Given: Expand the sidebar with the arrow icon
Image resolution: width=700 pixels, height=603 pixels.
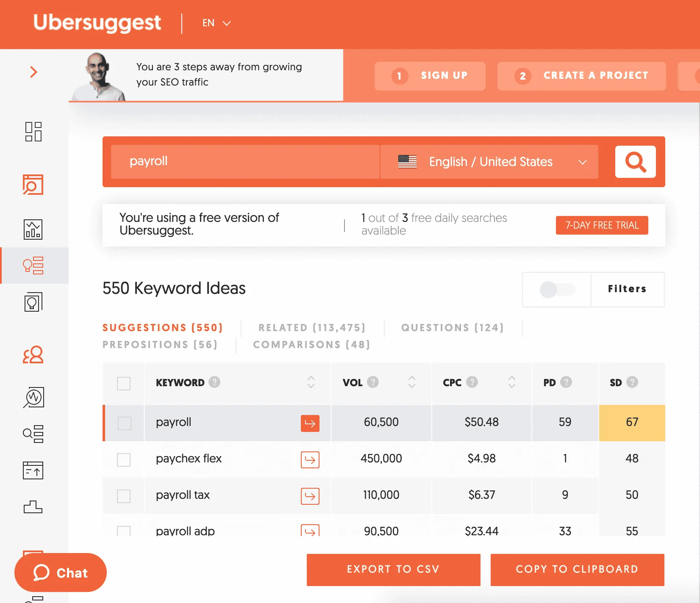Looking at the screenshot, I should [33, 72].
